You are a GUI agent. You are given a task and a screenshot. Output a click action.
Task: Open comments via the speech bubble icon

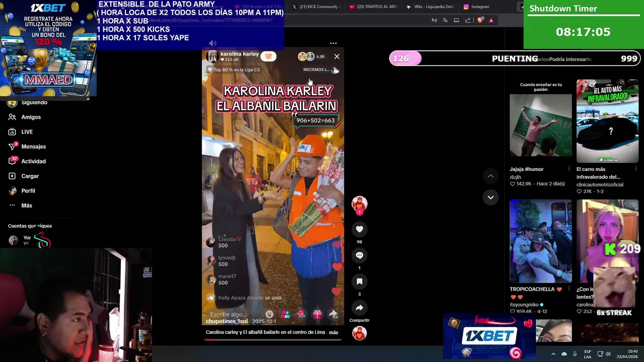(359, 255)
